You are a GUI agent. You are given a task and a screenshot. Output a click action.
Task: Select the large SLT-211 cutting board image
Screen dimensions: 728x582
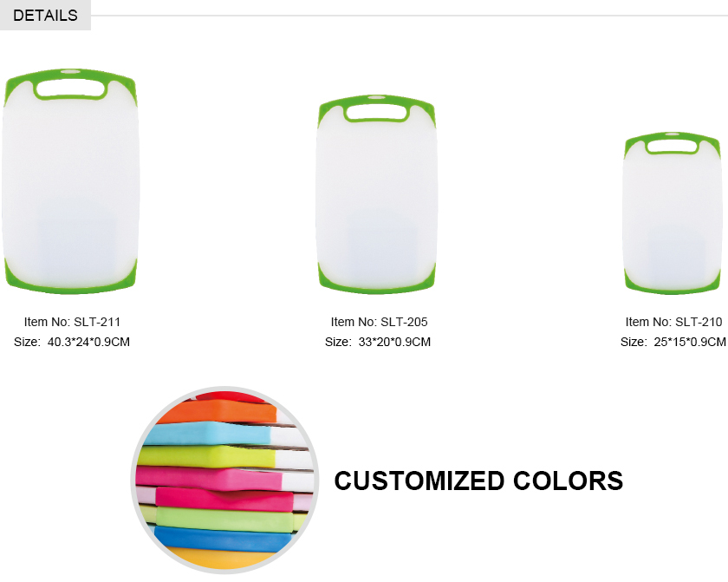click(70, 181)
